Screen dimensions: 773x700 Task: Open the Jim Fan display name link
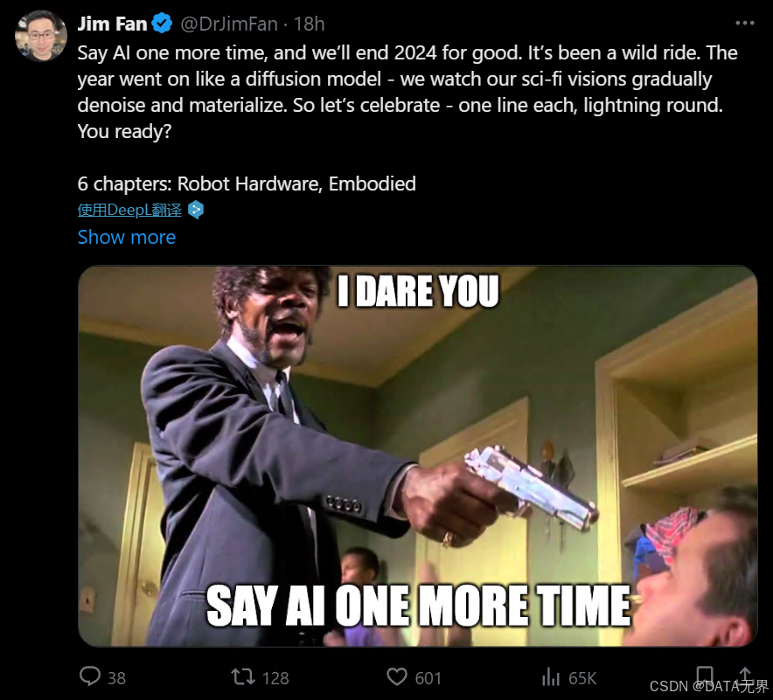click(x=113, y=24)
